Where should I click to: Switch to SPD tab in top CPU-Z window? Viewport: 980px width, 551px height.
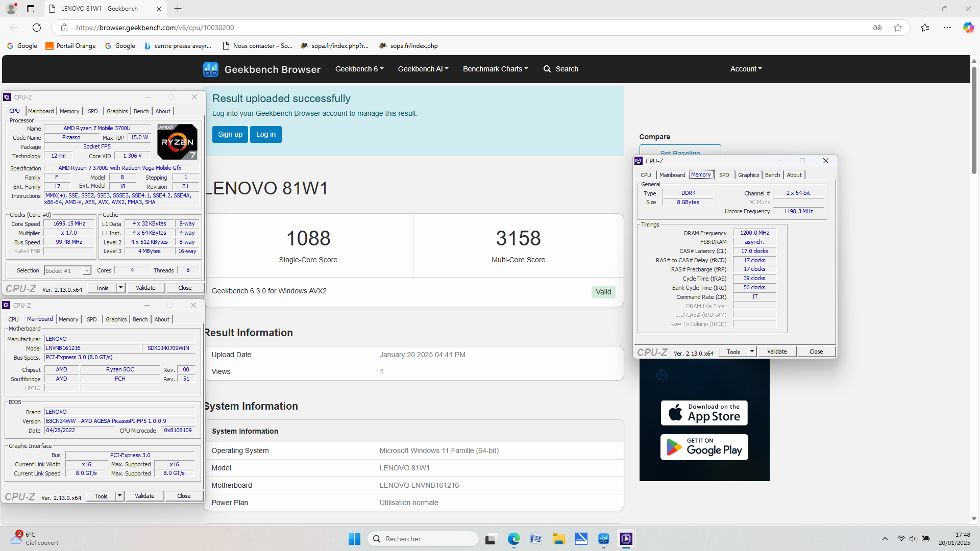click(92, 111)
